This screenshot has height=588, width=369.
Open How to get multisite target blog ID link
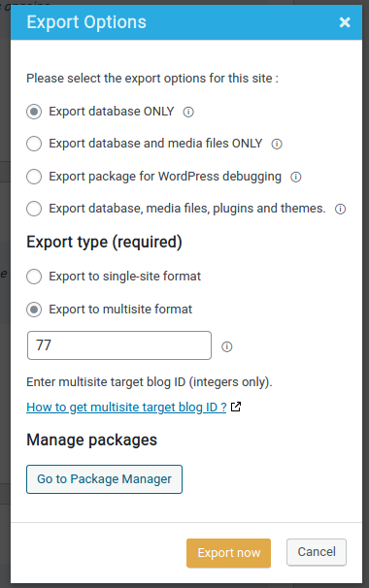126,407
